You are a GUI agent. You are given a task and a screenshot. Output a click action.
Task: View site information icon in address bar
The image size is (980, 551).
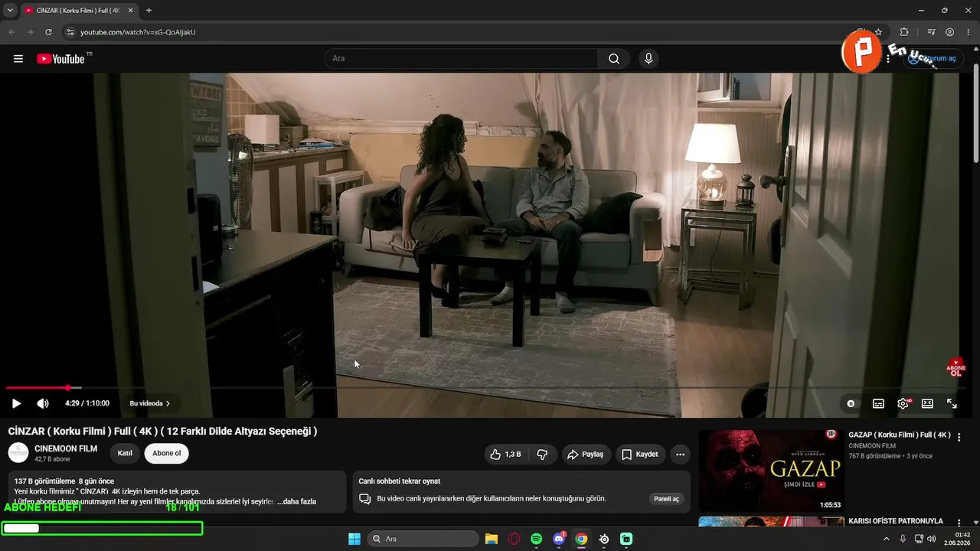click(x=70, y=32)
